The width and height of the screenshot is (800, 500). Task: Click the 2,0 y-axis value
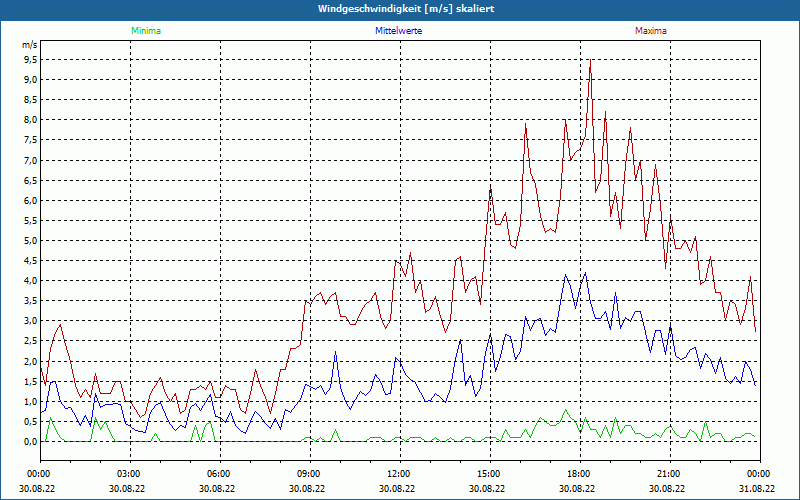point(30,361)
